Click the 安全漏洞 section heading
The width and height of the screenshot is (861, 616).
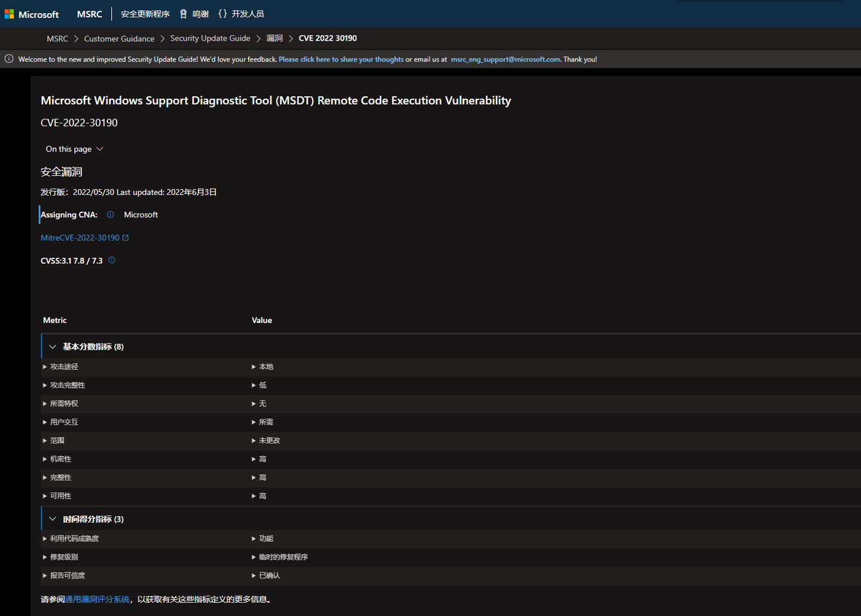pos(62,172)
